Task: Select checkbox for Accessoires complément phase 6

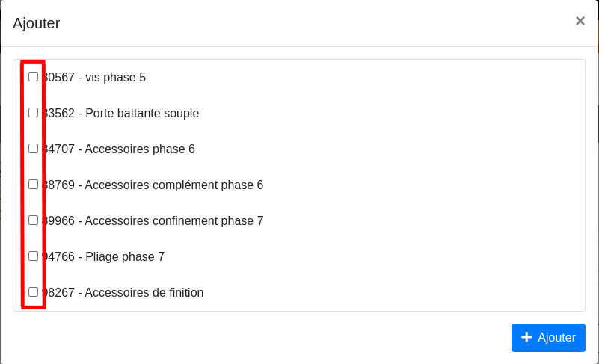Action: pos(34,185)
